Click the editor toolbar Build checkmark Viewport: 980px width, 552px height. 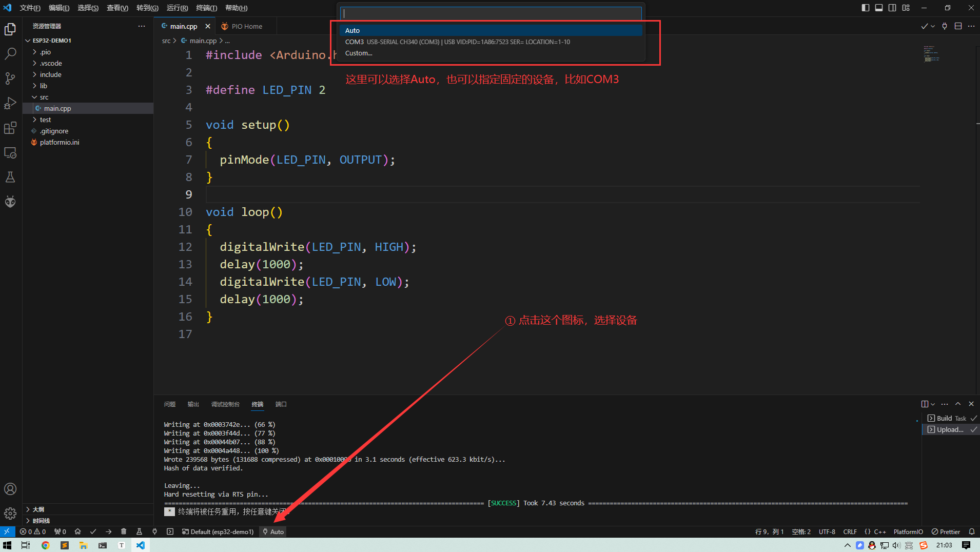pos(924,26)
